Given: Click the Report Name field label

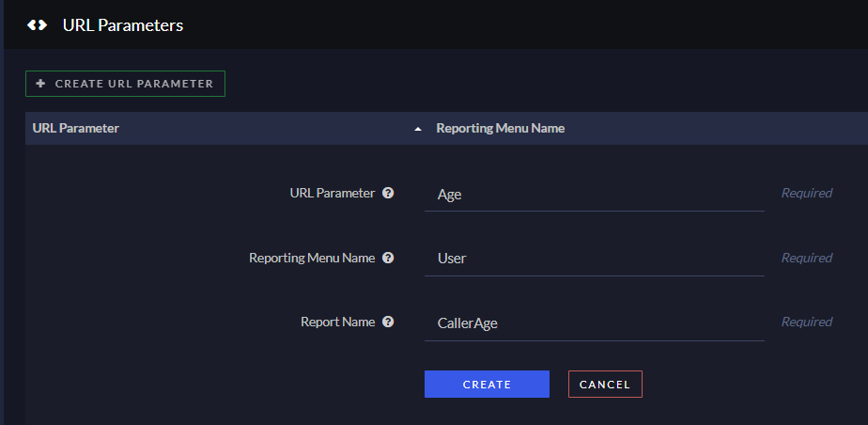Looking at the screenshot, I should (x=337, y=322).
